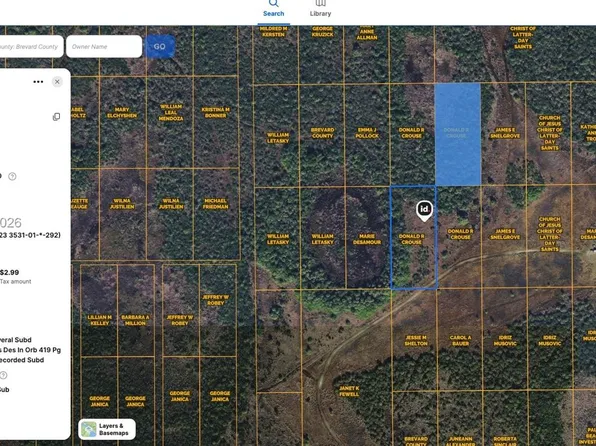The image size is (596, 446).
Task: Click help icon below Recorded Subd text
Action: 3,375
